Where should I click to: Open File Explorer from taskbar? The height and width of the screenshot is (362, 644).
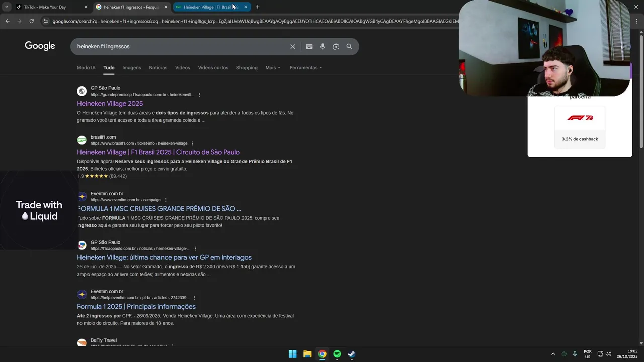(x=307, y=354)
